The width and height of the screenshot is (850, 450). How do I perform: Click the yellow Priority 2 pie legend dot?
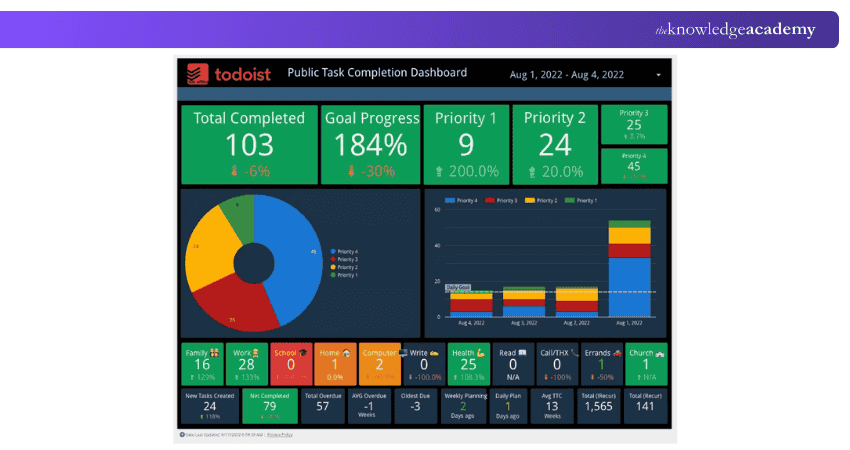click(333, 267)
